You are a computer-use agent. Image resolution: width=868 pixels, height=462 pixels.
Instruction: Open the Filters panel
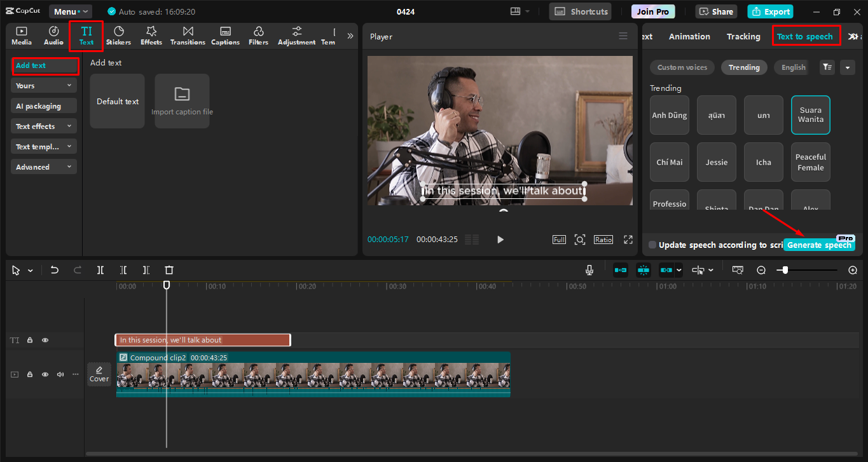click(x=258, y=36)
